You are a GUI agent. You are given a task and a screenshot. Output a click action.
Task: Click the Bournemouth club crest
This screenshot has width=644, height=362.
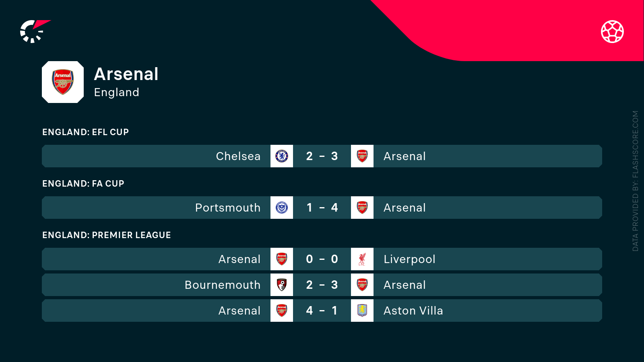point(282,285)
